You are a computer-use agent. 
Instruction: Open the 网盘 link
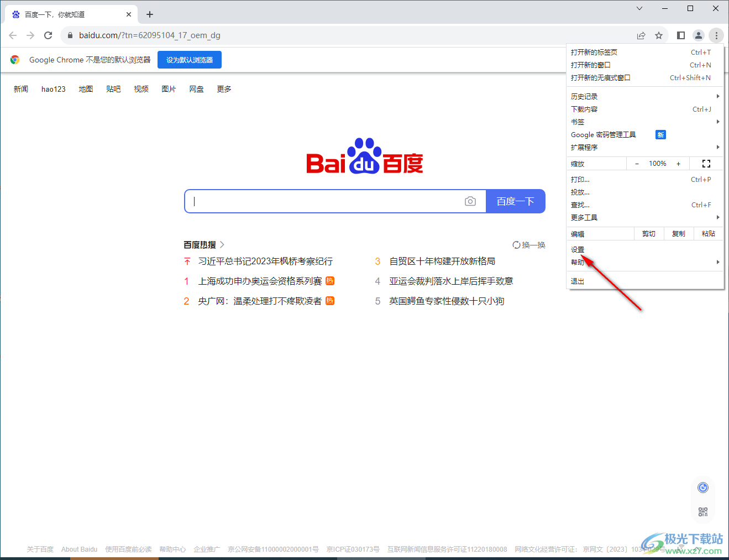pyautogui.click(x=196, y=89)
